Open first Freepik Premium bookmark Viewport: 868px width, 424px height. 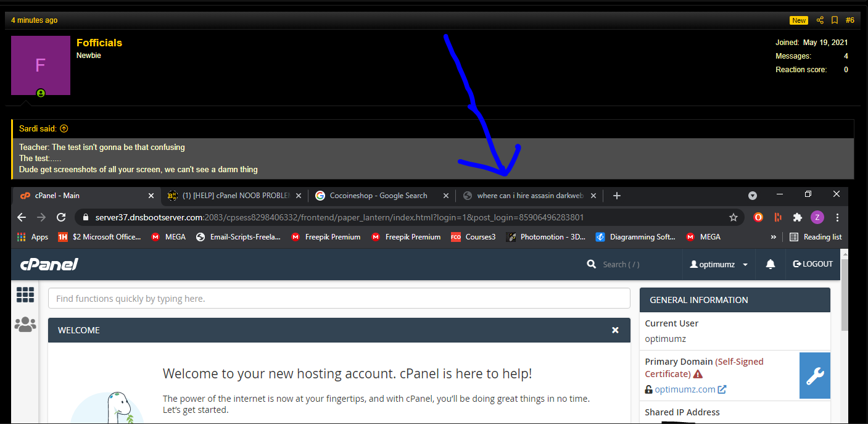click(x=326, y=237)
